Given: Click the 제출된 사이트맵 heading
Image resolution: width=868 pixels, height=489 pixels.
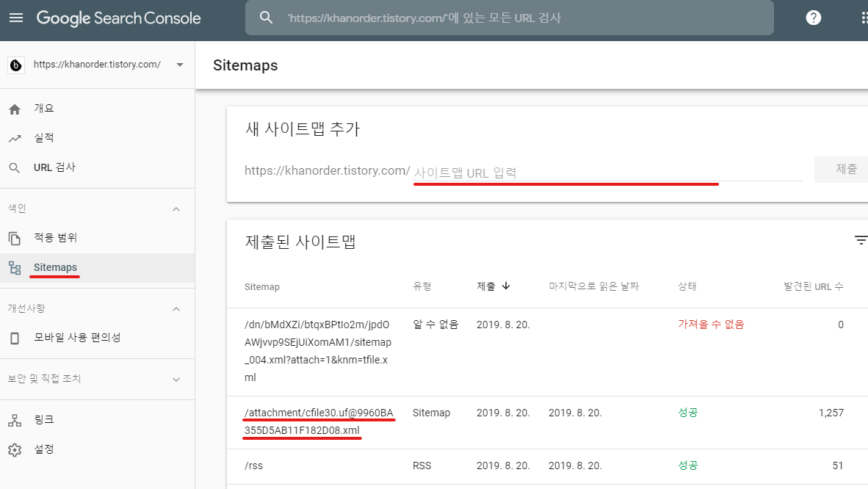Looking at the screenshot, I should 300,242.
